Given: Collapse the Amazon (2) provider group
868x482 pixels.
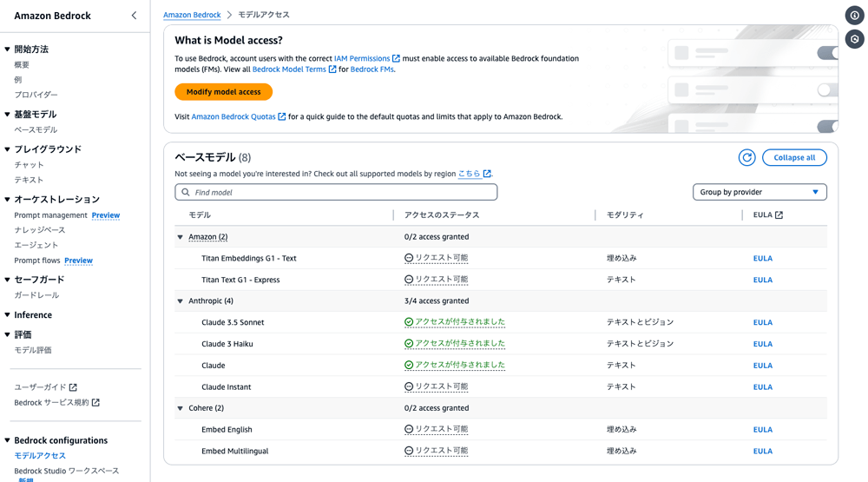Looking at the screenshot, I should (x=180, y=237).
